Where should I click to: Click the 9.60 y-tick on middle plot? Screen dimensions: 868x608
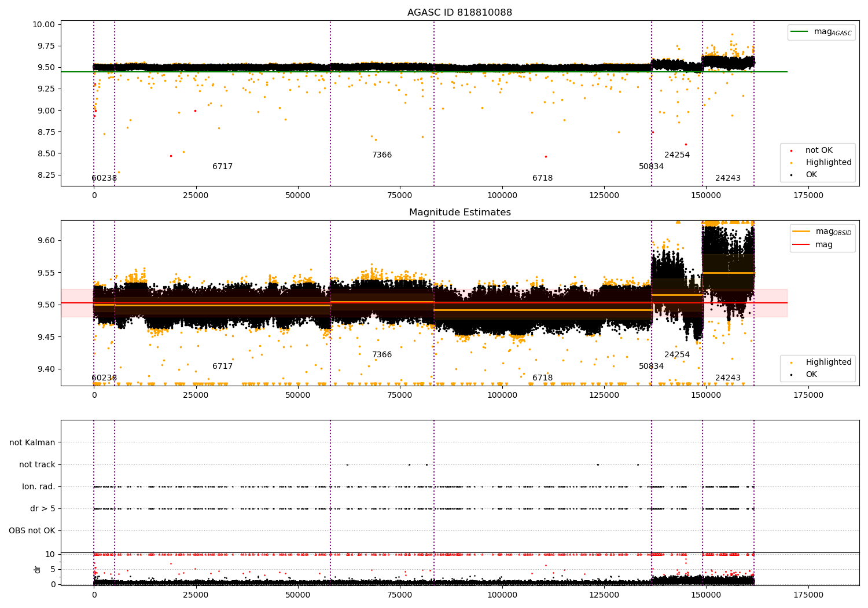click(x=46, y=240)
